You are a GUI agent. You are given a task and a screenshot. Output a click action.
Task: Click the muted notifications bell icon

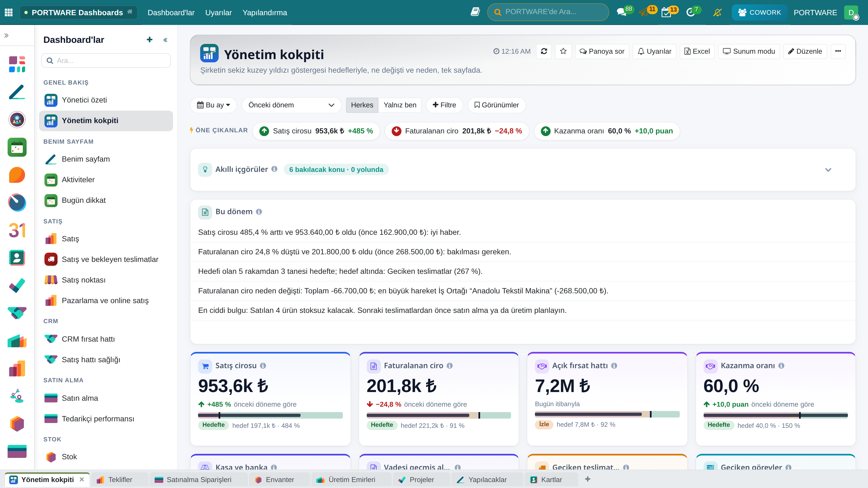click(x=717, y=12)
